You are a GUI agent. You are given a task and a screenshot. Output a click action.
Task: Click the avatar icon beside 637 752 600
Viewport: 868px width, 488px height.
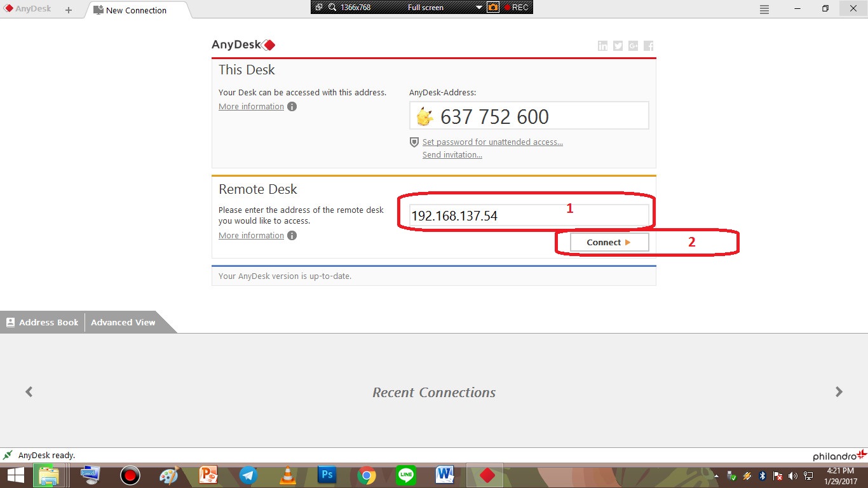[424, 117]
